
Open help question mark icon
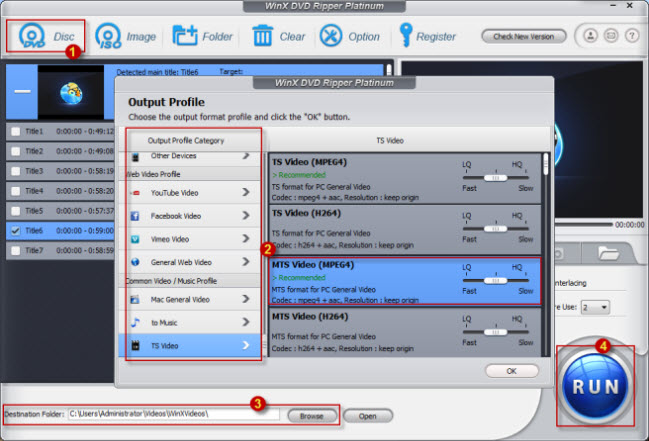[632, 36]
